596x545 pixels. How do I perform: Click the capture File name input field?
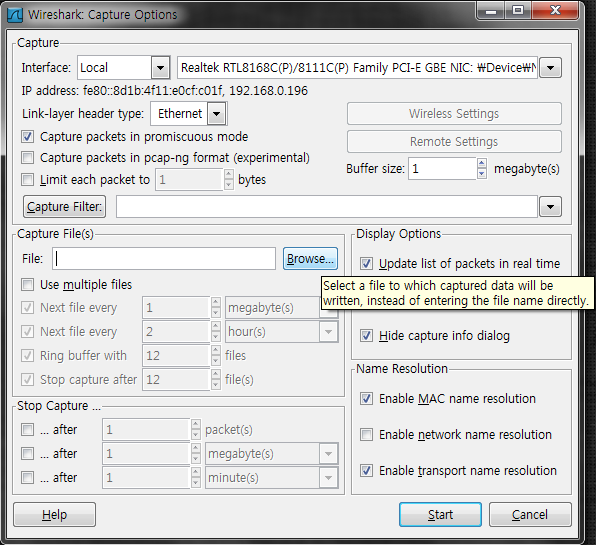[164, 259]
